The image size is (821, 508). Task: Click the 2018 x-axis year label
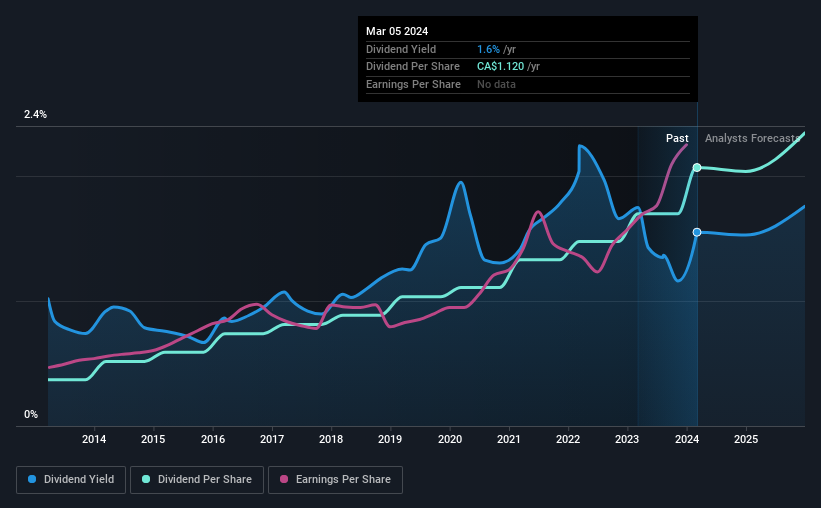pyautogui.click(x=331, y=439)
